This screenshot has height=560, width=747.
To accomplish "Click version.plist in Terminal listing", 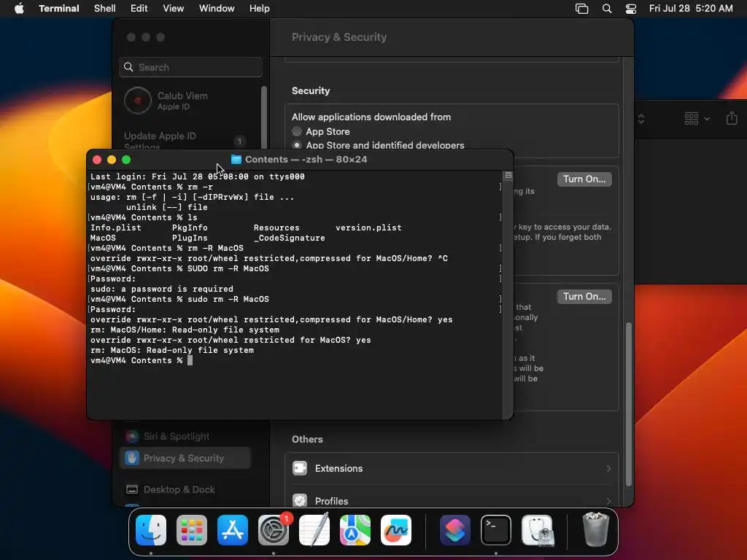I will 368,227.
